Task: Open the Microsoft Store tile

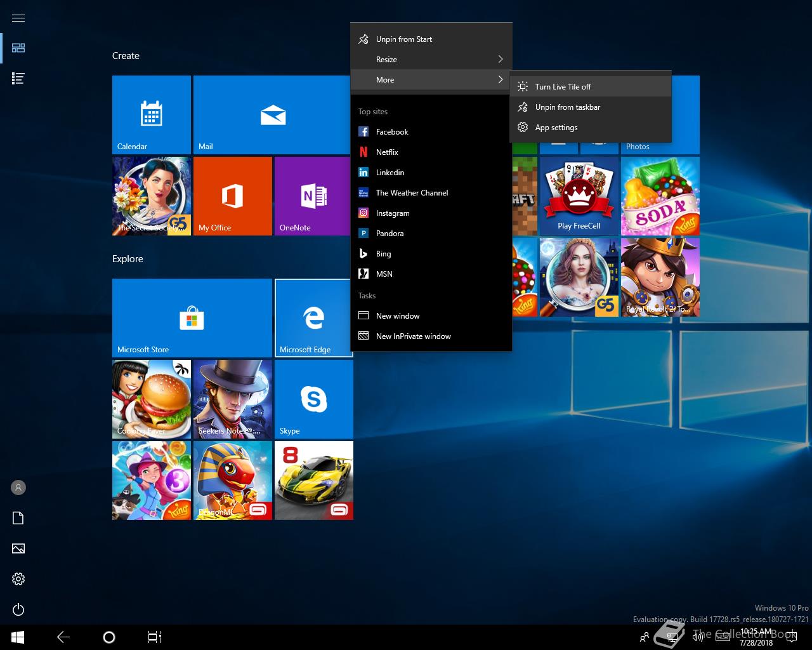Action: click(x=192, y=318)
